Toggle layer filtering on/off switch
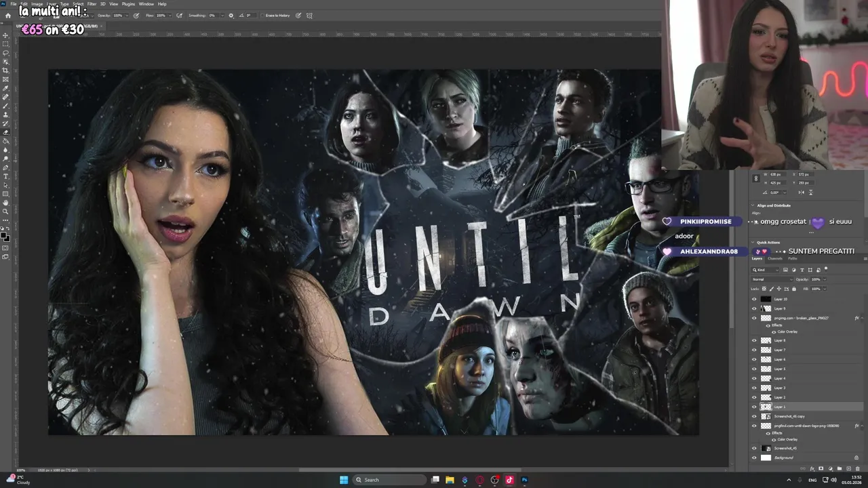The height and width of the screenshot is (488, 868). 826,269
